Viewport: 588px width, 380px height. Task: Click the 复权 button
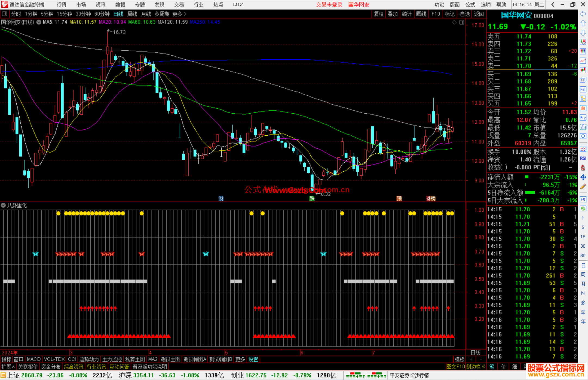click(378, 14)
